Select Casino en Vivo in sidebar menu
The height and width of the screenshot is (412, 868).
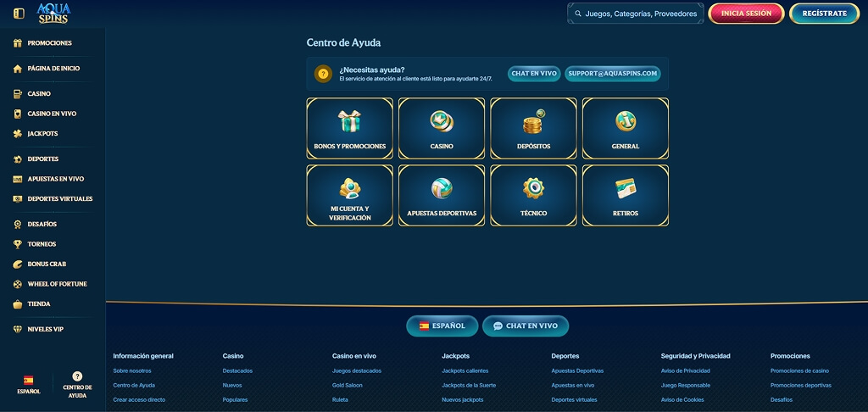pyautogui.click(x=52, y=114)
